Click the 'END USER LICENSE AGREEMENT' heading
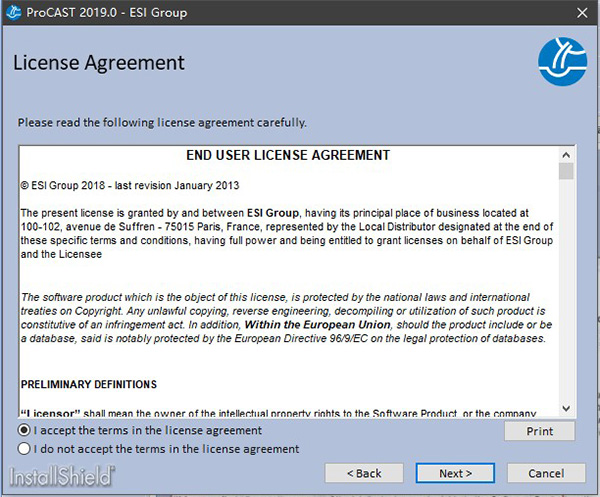The image size is (600, 497). [x=288, y=155]
